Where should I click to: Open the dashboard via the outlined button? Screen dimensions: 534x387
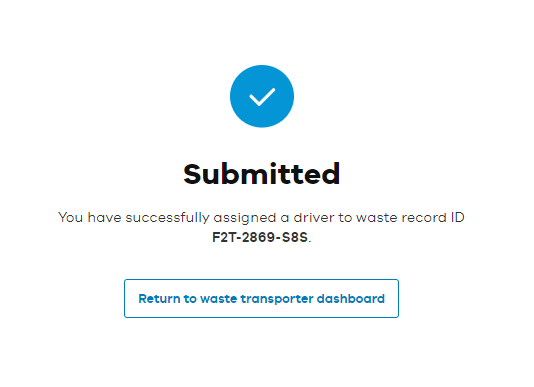(261, 298)
